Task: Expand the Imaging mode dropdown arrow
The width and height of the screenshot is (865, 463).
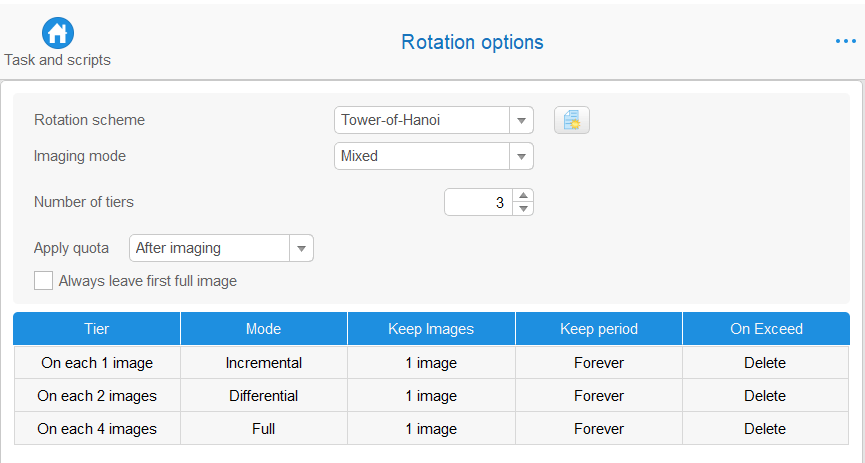Action: tap(521, 156)
